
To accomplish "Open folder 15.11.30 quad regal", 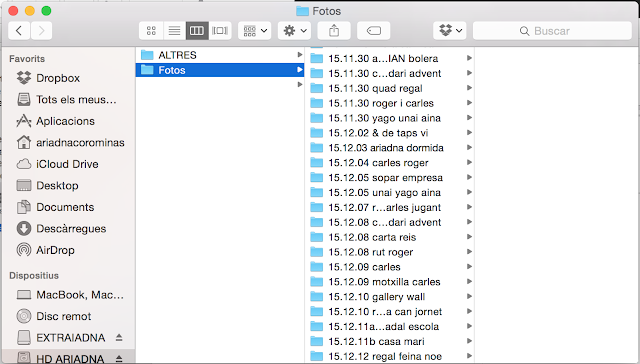I will (389, 88).
